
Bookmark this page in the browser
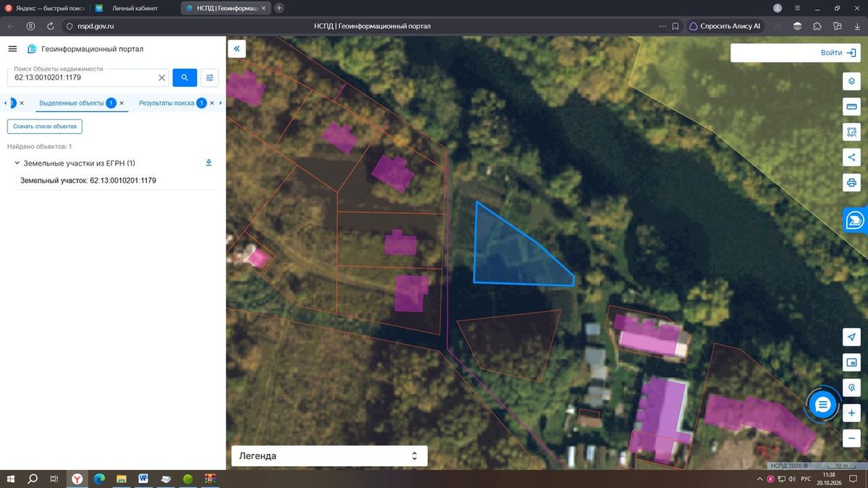coord(675,26)
